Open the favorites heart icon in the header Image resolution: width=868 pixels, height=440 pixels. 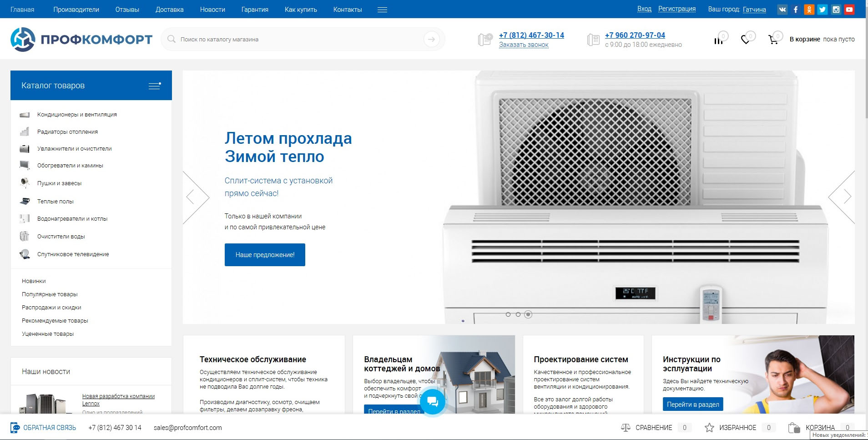pyautogui.click(x=745, y=40)
